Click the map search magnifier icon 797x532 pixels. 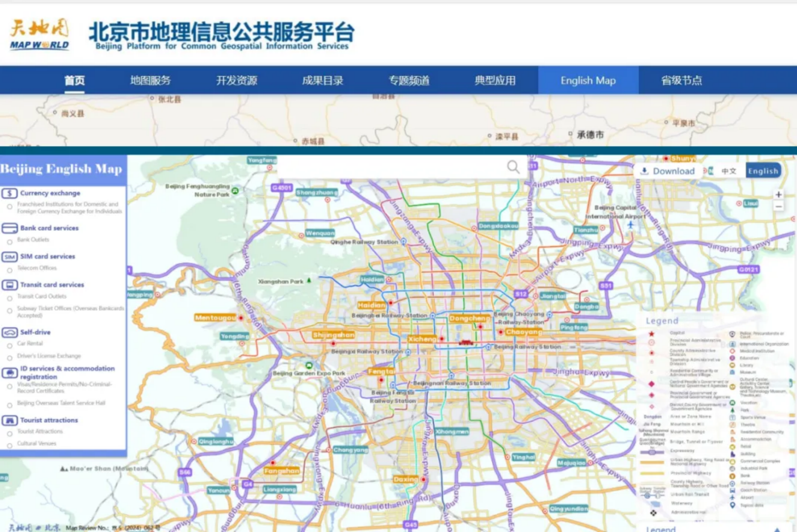[513, 167]
